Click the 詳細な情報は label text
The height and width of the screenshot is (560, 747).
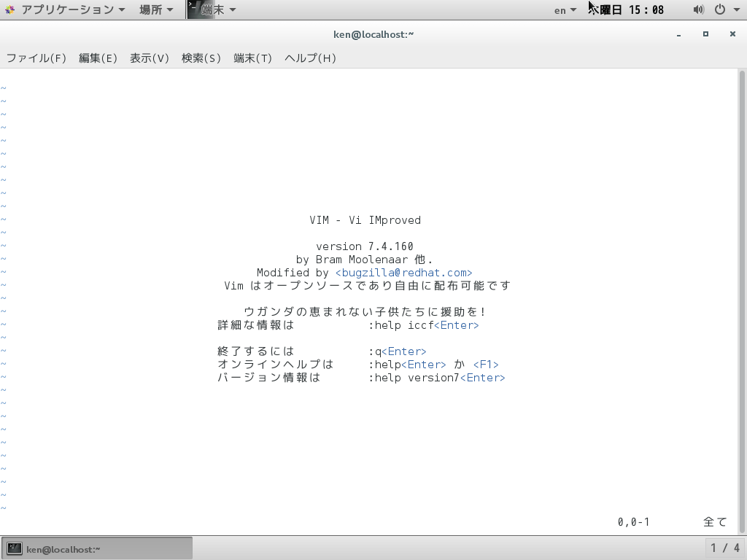click(x=256, y=325)
